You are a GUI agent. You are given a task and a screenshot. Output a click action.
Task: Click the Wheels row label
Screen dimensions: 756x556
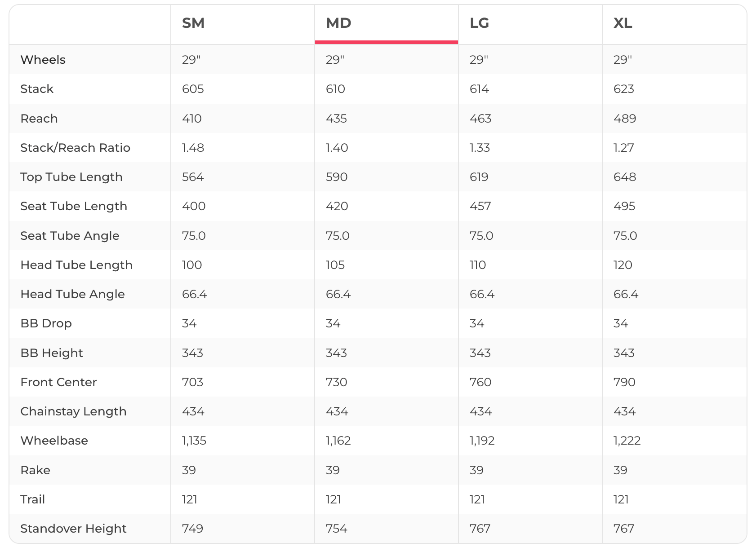click(x=43, y=60)
